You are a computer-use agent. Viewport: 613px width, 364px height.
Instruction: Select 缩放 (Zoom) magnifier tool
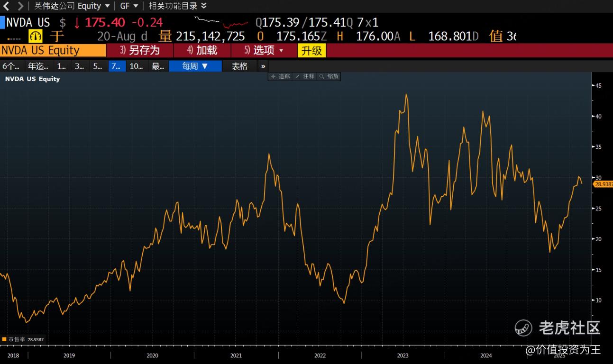[x=329, y=76]
